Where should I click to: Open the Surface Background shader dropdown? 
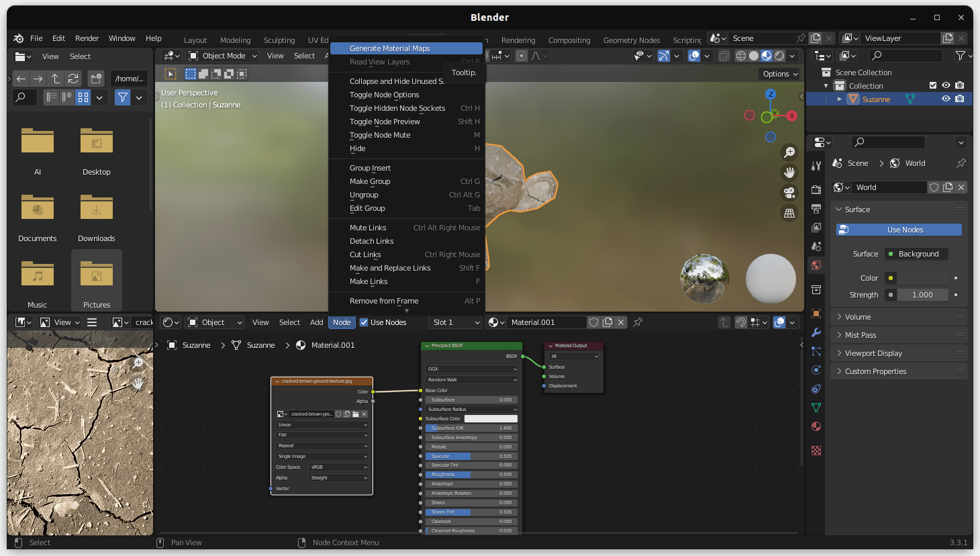[916, 254]
